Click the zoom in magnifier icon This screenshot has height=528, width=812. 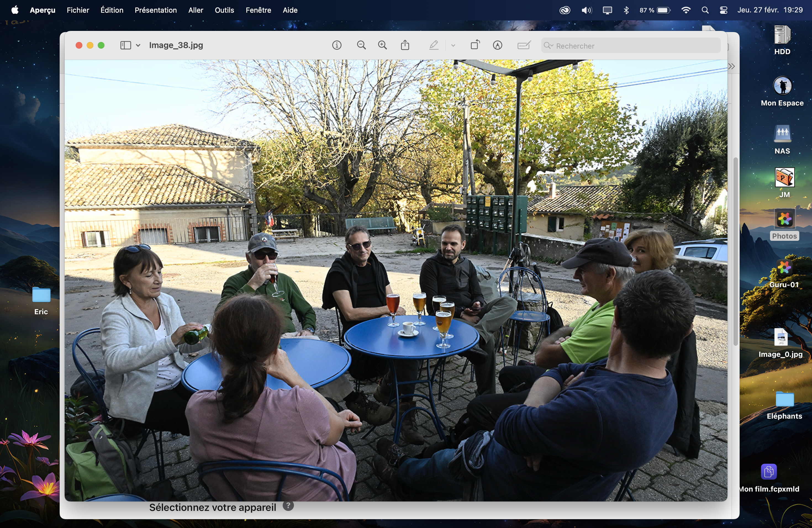[383, 45]
